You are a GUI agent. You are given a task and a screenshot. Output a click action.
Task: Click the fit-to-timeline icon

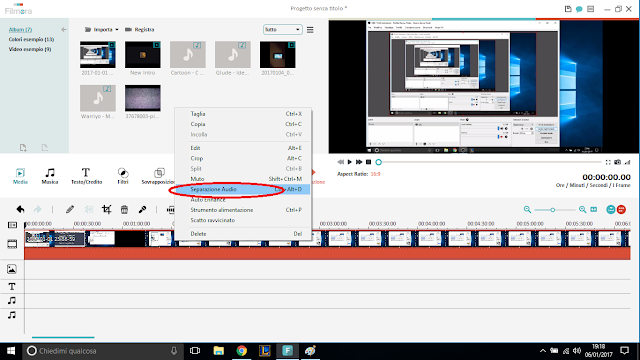[x=593, y=209]
